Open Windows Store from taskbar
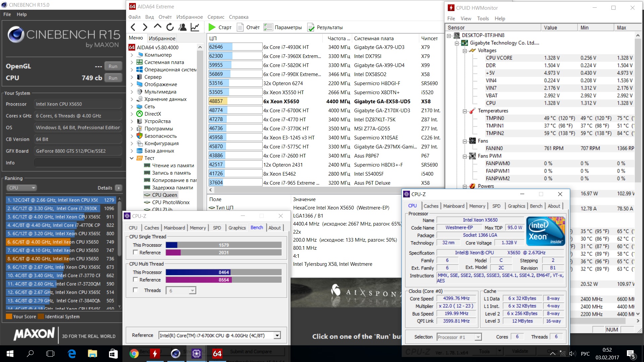The height and width of the screenshot is (362, 644). [x=113, y=354]
